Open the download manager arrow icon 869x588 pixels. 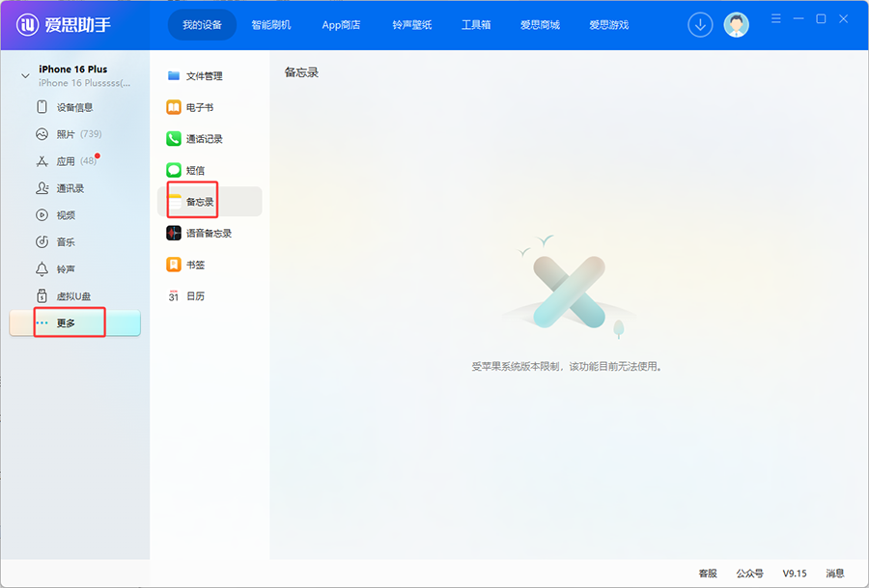click(700, 25)
